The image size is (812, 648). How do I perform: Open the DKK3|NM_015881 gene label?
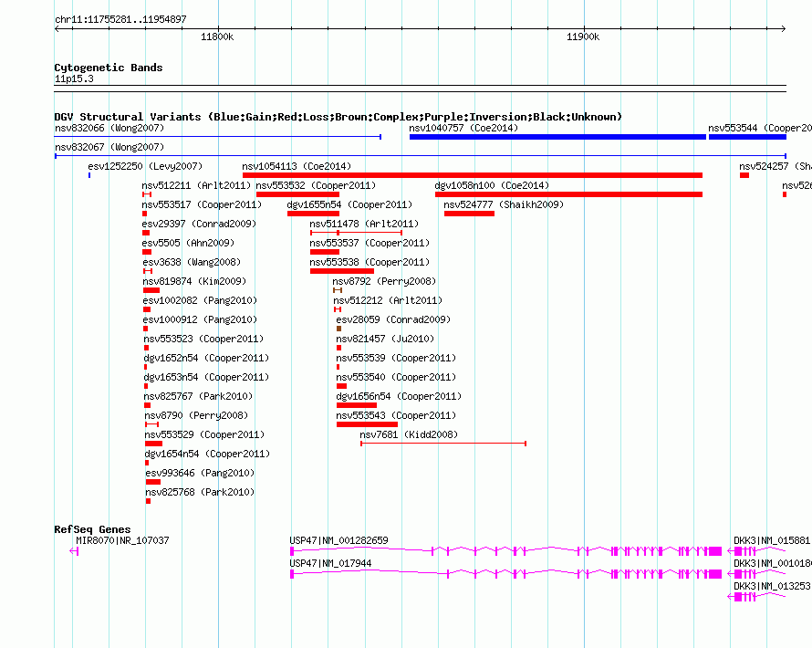click(x=772, y=540)
